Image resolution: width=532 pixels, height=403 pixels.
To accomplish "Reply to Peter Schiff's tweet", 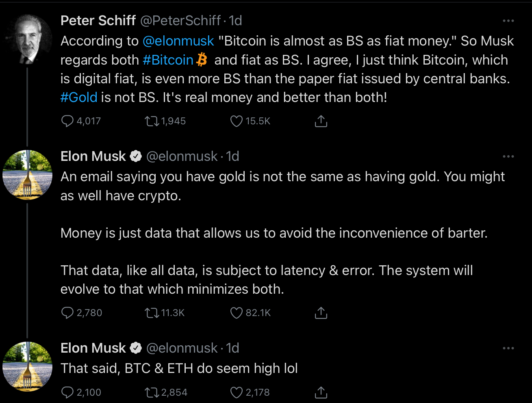I will 67,121.
